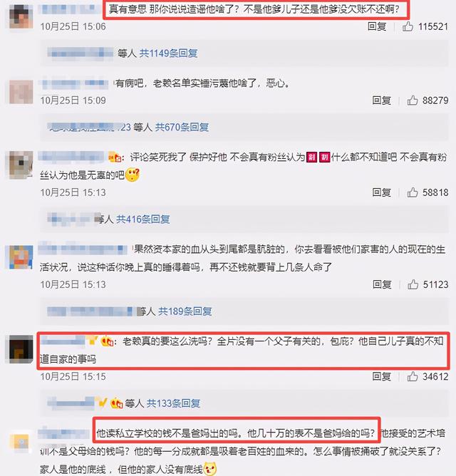456x476 pixels.
Task: Open the first commenter's avatar
Action: tap(21, 16)
